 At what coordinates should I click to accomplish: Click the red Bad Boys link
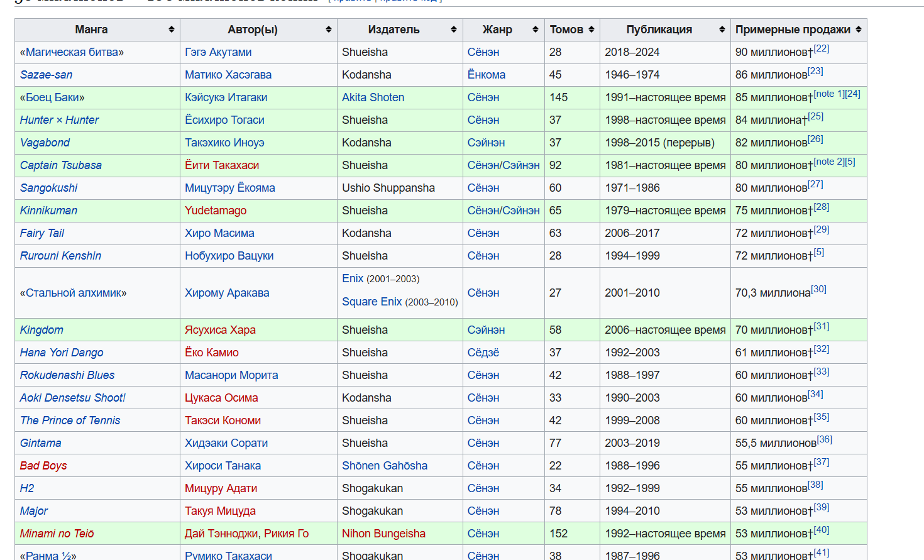(x=43, y=466)
